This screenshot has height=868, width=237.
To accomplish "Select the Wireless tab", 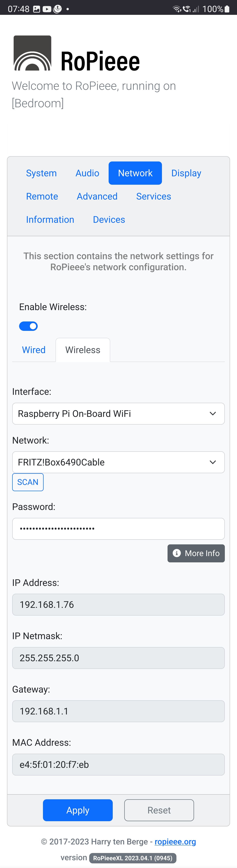I will (x=83, y=350).
